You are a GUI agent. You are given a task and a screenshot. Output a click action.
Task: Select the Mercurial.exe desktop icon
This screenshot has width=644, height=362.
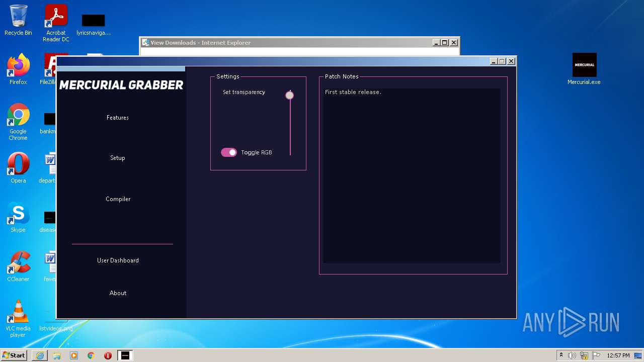tap(584, 69)
